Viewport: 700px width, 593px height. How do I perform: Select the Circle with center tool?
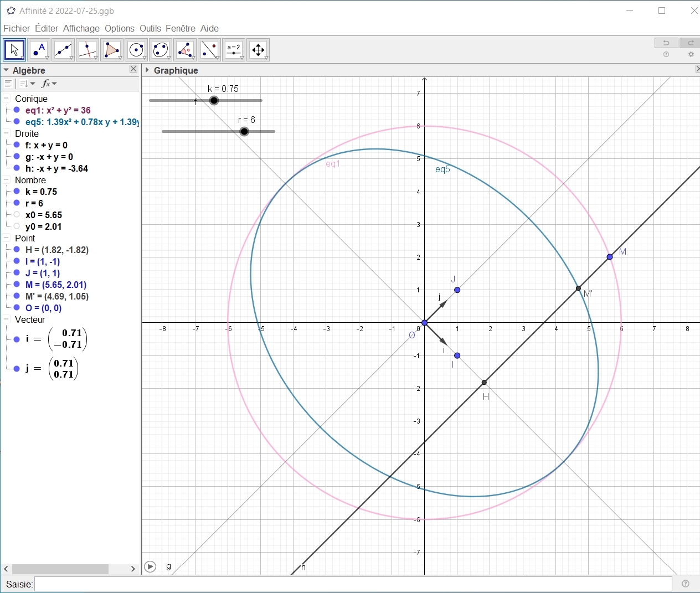[x=136, y=50]
